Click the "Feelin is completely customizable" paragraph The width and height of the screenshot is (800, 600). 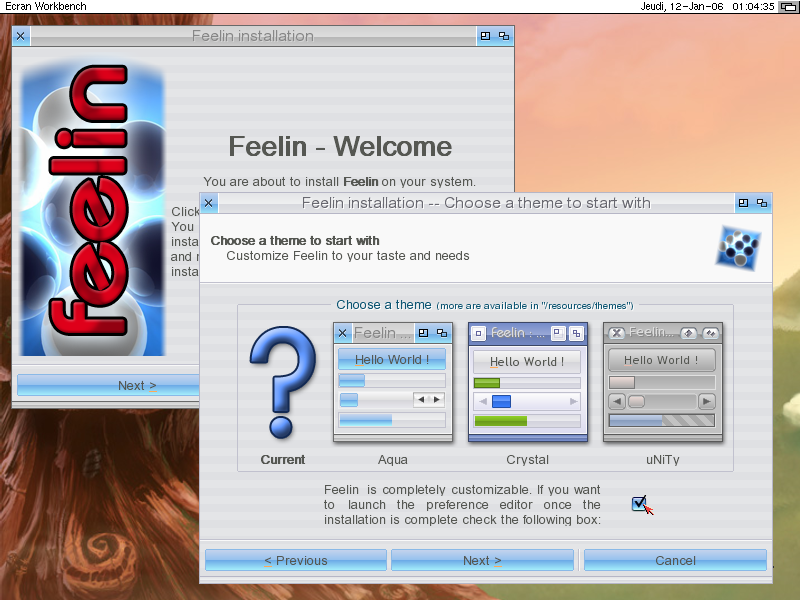[x=462, y=505]
